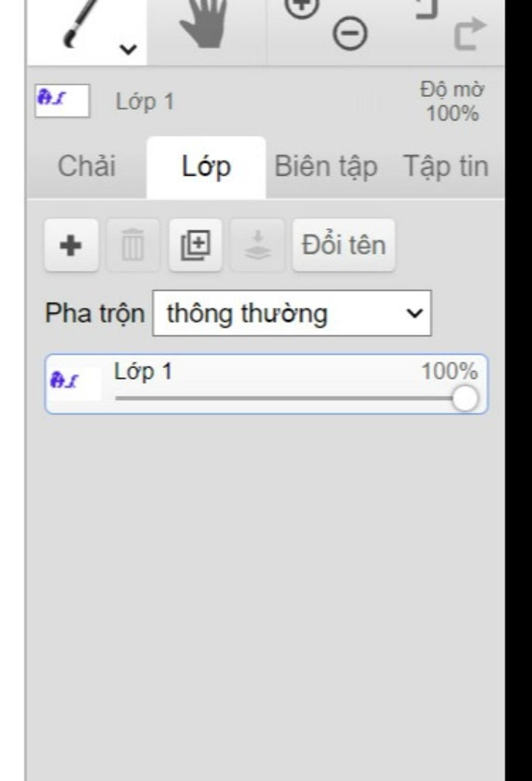
Task: Select the Lớp 1 layer thumbnail in list
Action: pyautogui.click(x=75, y=383)
